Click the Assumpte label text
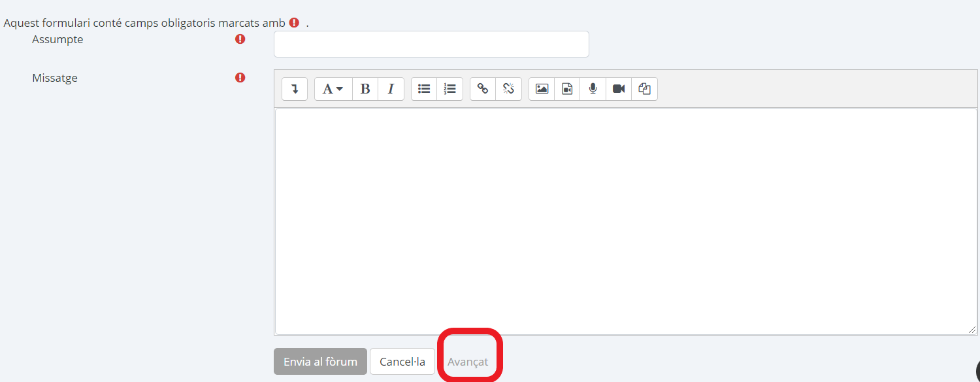 [57, 39]
